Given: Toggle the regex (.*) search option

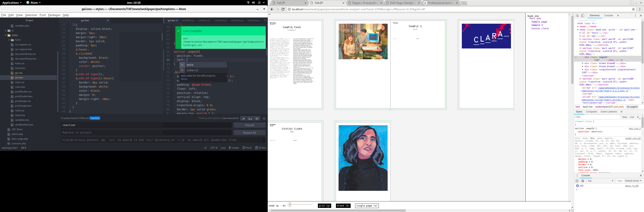Looking at the screenshot, I should pyautogui.click(x=243, y=118).
